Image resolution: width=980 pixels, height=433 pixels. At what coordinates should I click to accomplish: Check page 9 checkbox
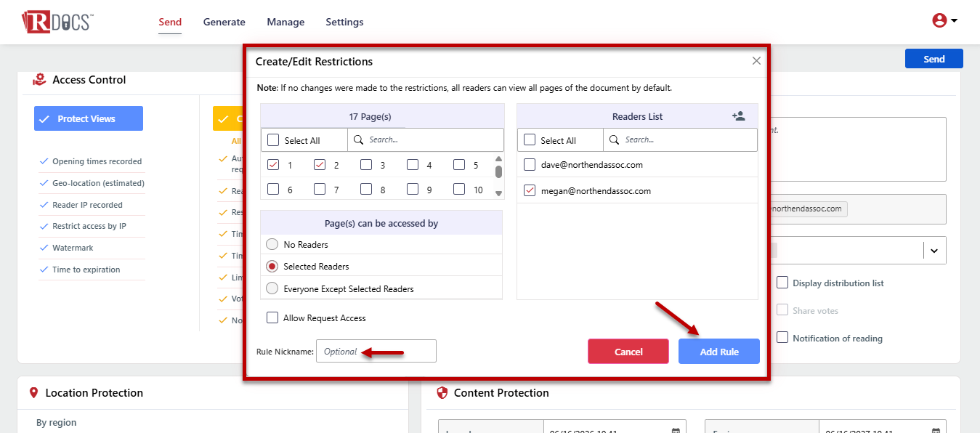point(413,190)
